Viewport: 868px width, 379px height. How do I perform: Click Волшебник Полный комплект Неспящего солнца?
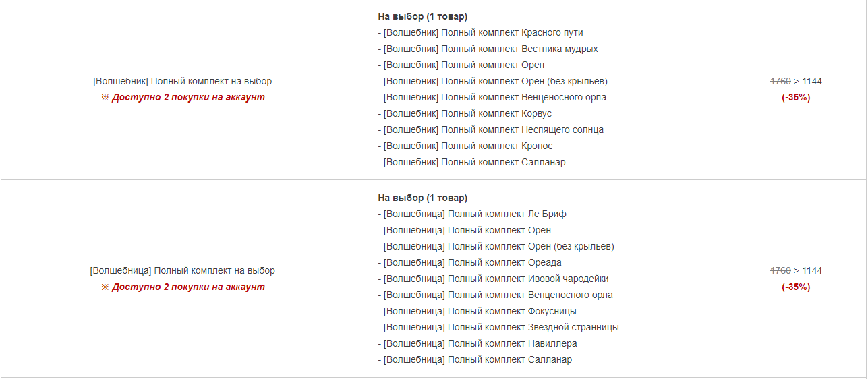tap(491, 129)
